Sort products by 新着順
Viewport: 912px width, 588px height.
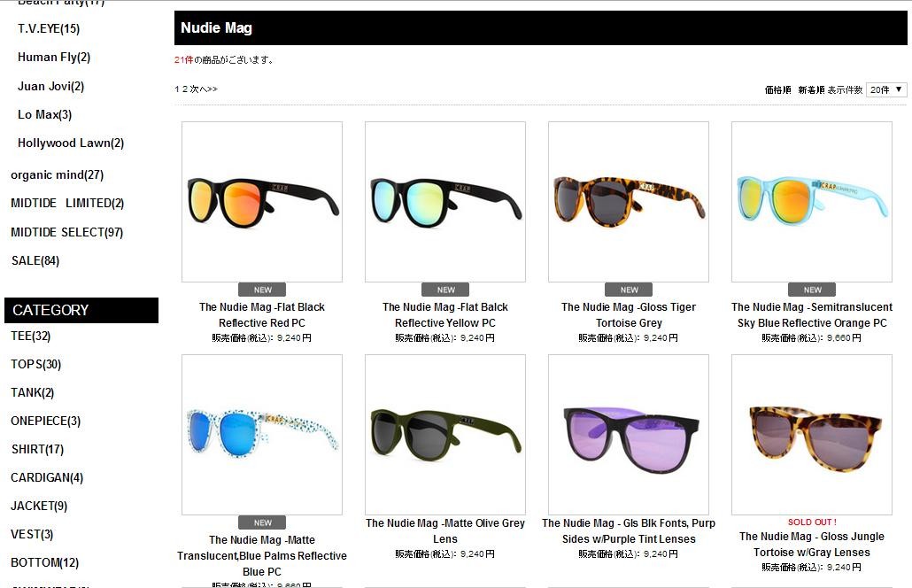(x=811, y=89)
